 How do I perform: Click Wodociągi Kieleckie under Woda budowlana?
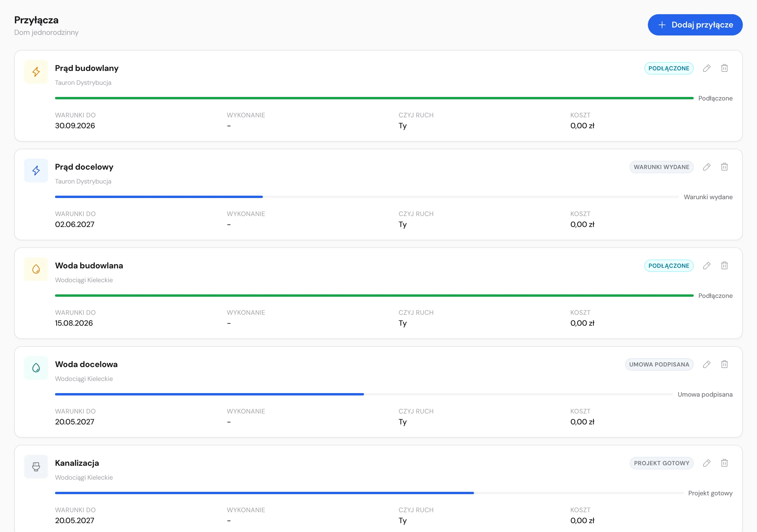coord(84,280)
